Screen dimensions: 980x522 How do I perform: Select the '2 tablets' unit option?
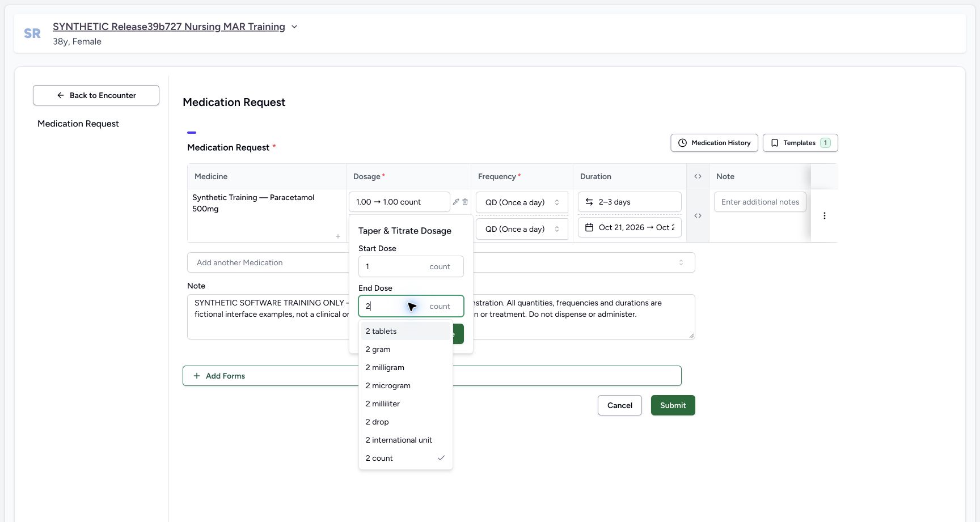(x=405, y=331)
